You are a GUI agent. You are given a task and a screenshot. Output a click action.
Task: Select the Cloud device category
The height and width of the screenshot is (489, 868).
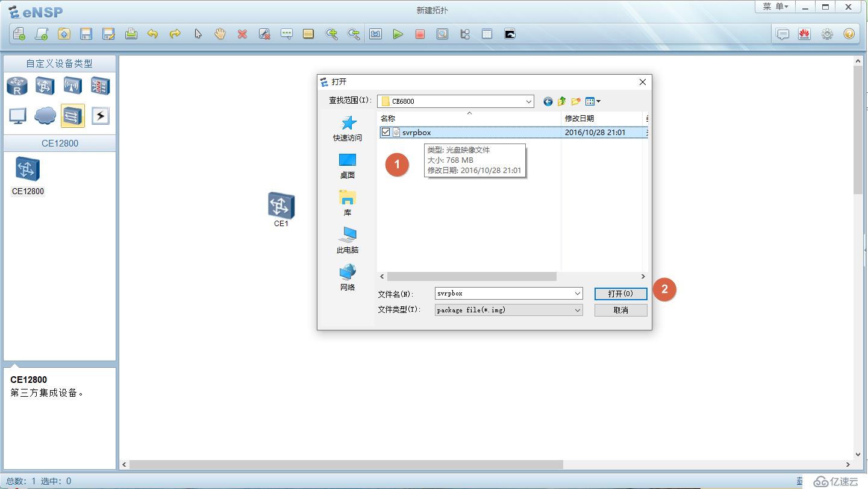tap(45, 116)
